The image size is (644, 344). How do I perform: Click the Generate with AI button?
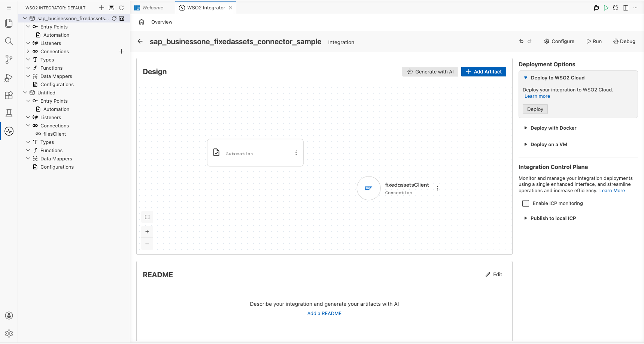tap(430, 72)
